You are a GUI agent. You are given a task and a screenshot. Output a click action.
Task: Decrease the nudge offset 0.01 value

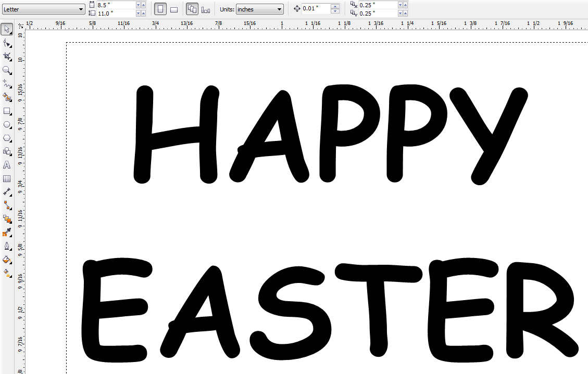[x=335, y=11]
